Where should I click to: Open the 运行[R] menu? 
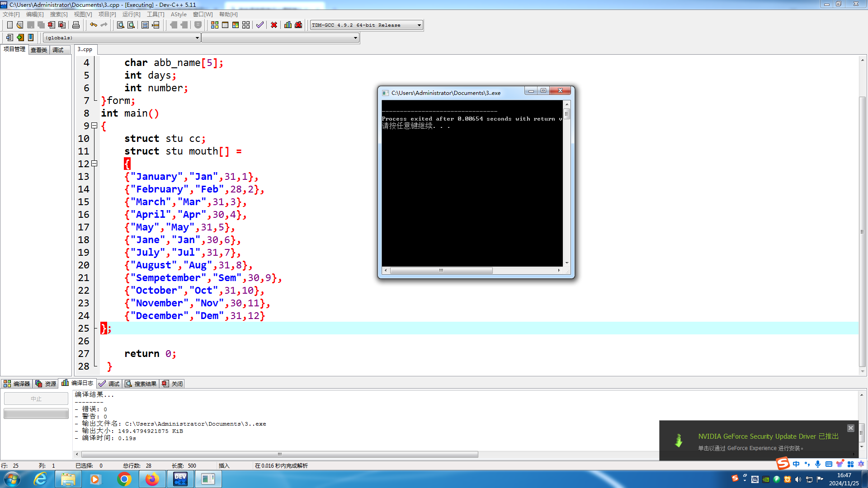coord(131,14)
